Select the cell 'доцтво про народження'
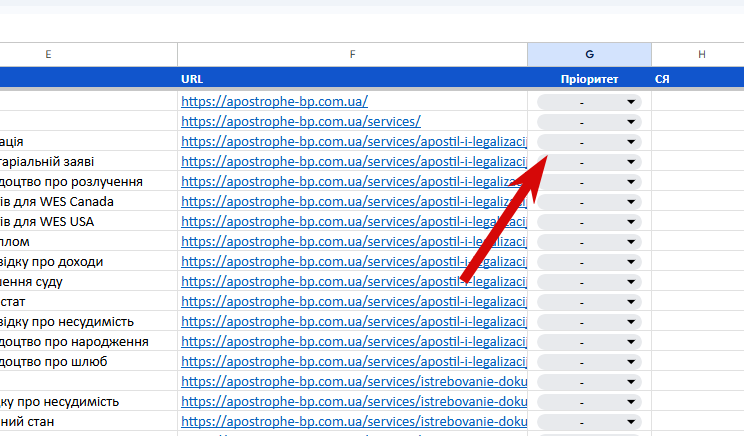The width and height of the screenshot is (744, 436). [x=89, y=342]
